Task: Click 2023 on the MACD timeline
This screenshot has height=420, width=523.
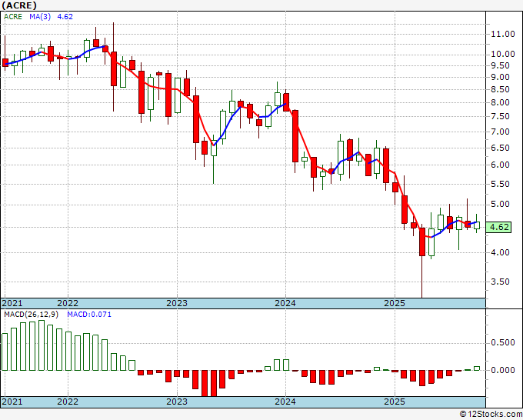Action: (177, 402)
